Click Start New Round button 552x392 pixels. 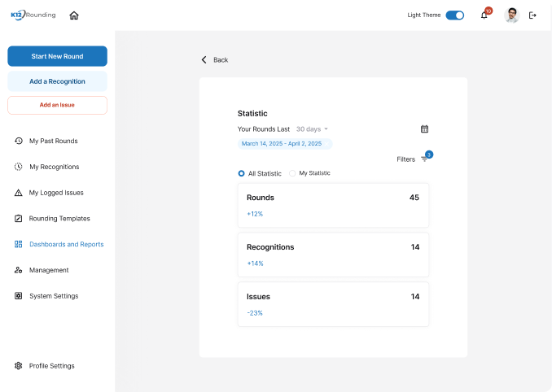coord(57,56)
